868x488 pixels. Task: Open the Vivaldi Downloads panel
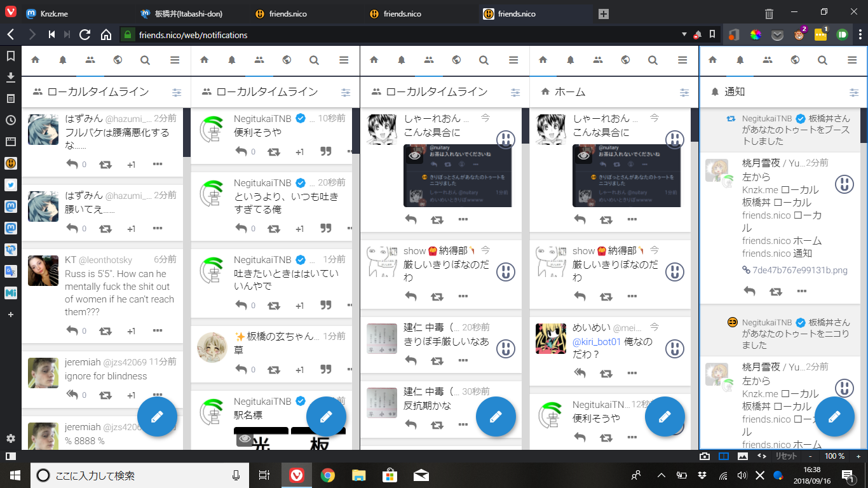[11, 77]
